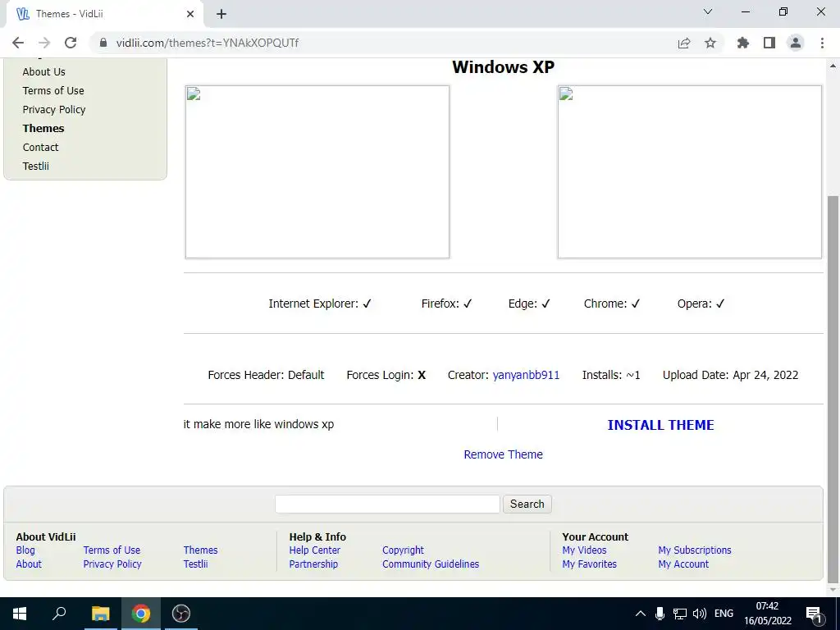Open the taskbar search magnifier
The width and height of the screenshot is (840, 630).
[59, 614]
